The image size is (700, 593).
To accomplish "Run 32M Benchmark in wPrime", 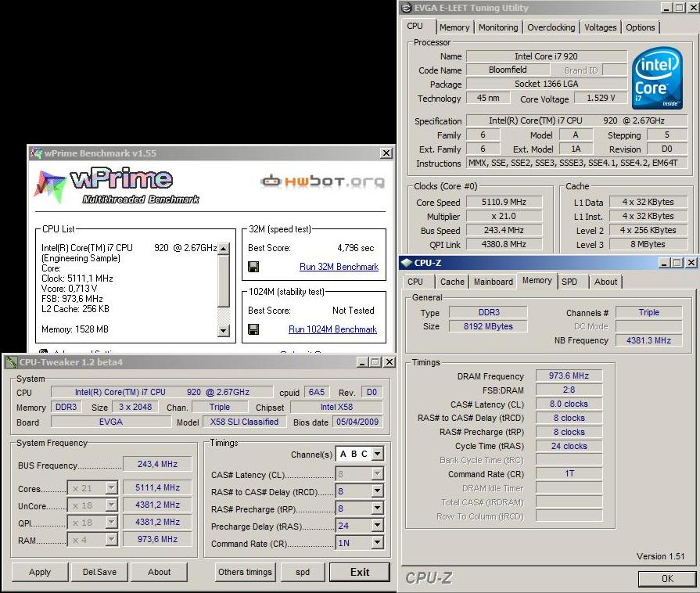I will (339, 267).
